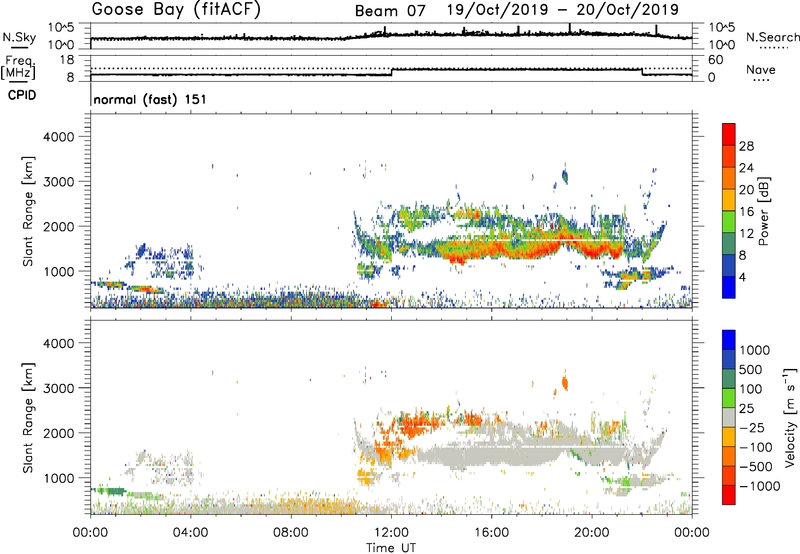This screenshot has width=800, height=554.
Task: Click the "Time UT" axis label
Action: coord(391,548)
